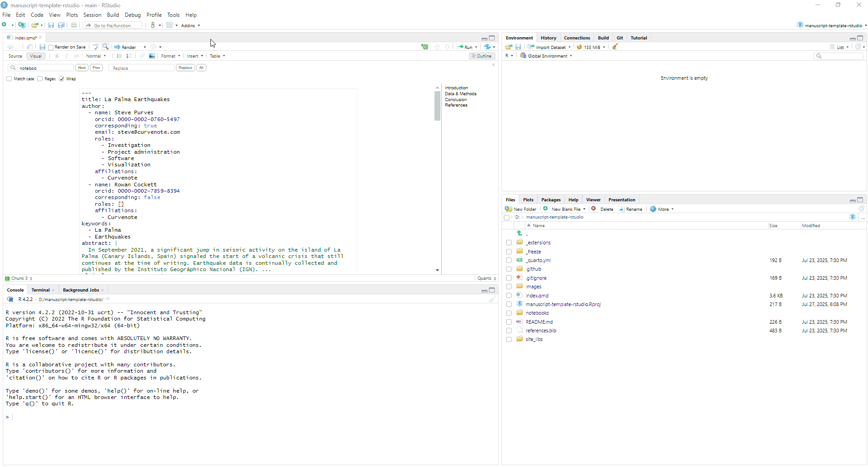Toggle the Match case checkbox

coord(9,79)
